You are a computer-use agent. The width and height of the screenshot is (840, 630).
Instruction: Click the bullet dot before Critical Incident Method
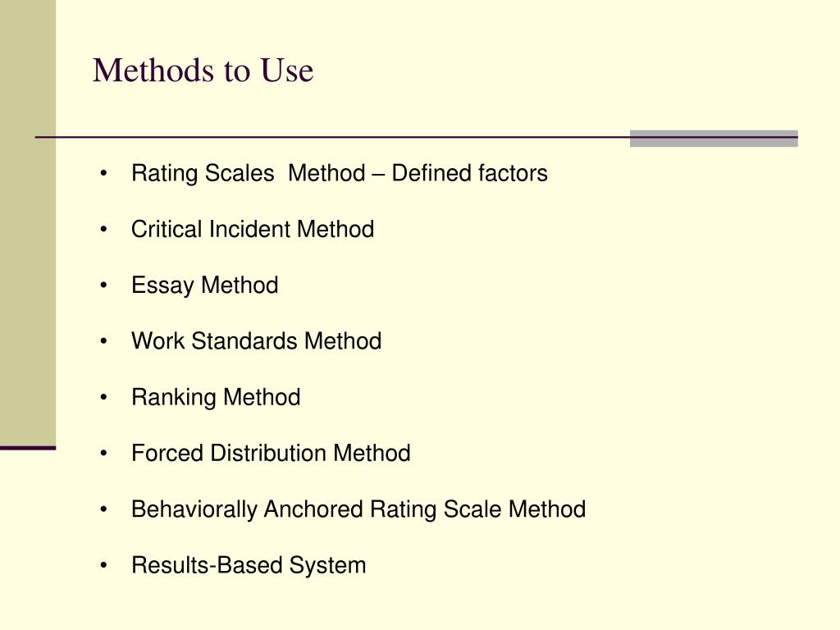click(x=104, y=231)
